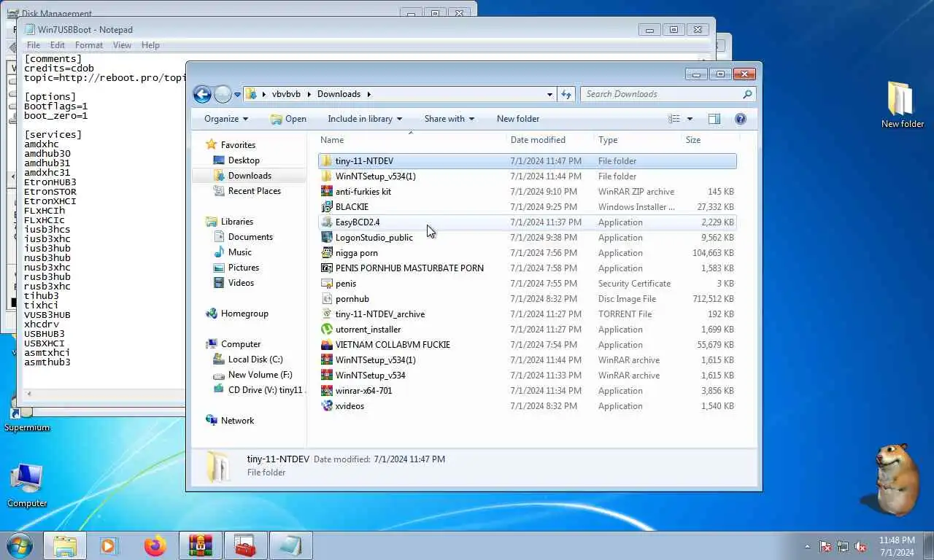This screenshot has height=560, width=934.
Task: Expand the Share with dropdown
Action: point(449,119)
